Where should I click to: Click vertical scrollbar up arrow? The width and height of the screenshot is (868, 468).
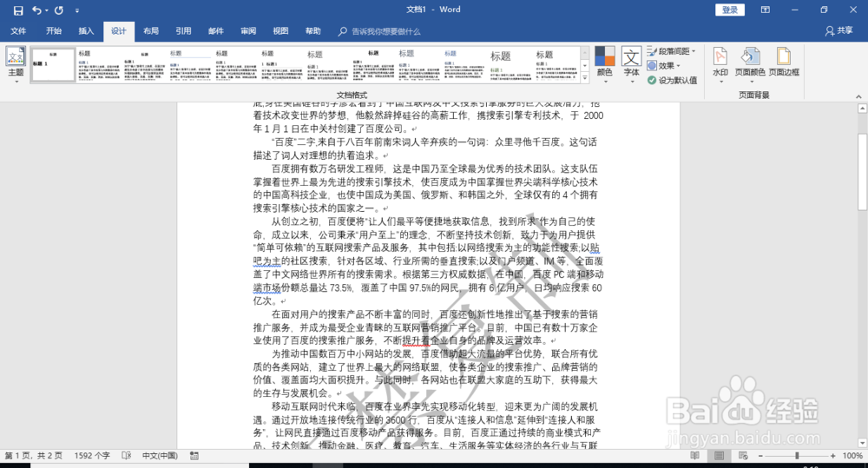pyautogui.click(x=862, y=109)
